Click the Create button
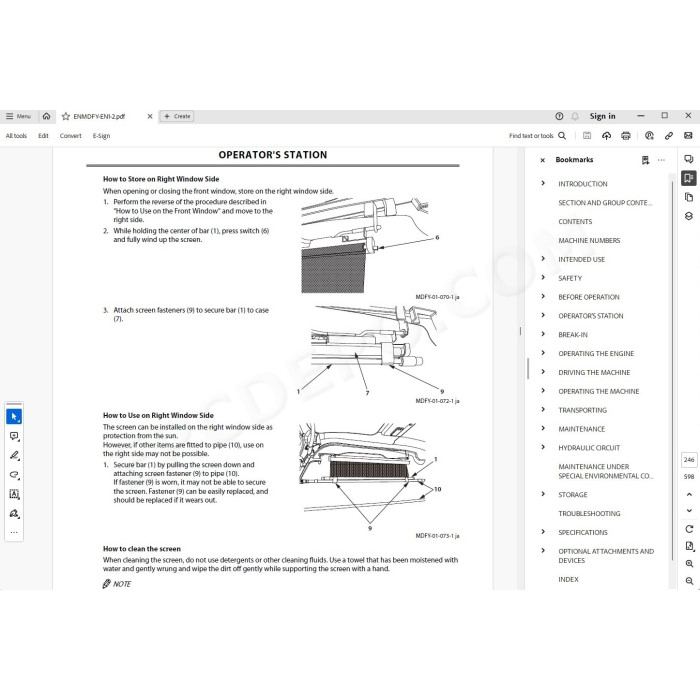The width and height of the screenshot is (700, 700). pos(177,117)
